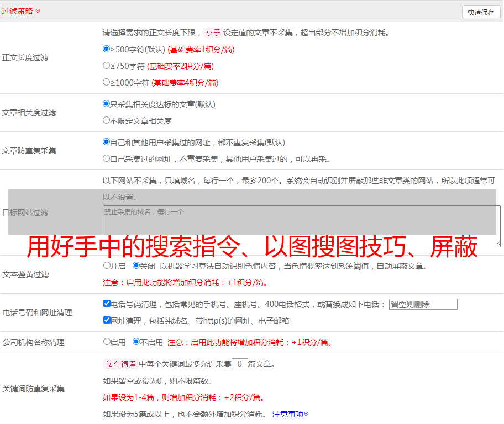Set 文本鉴黄过滤 to 关闭
This screenshot has width=504, height=424.
136,266
